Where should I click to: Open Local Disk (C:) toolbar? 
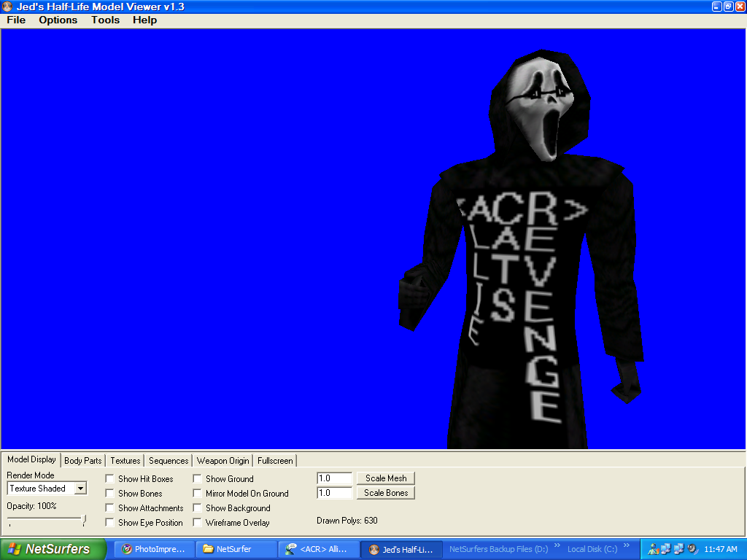pyautogui.click(x=592, y=549)
